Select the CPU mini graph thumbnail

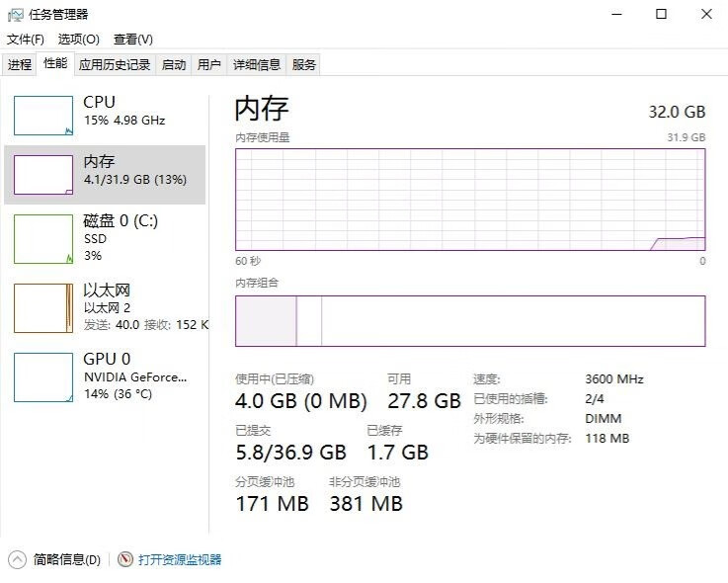(43, 116)
